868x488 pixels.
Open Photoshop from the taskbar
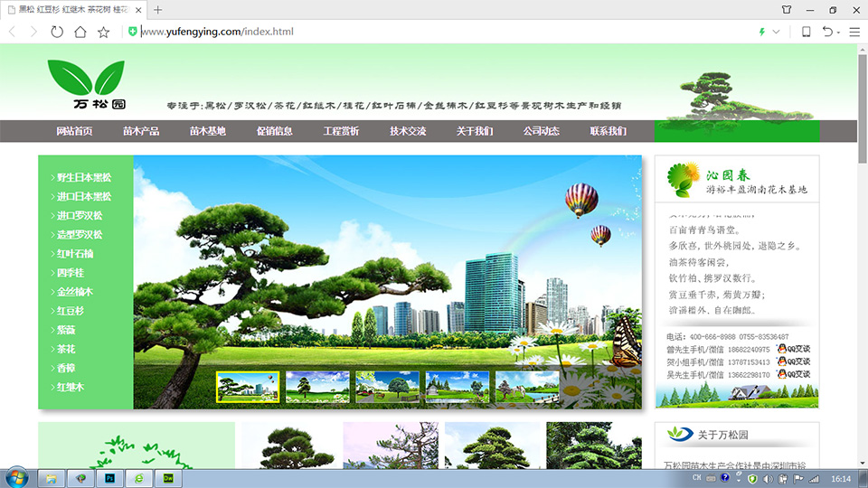(109, 477)
